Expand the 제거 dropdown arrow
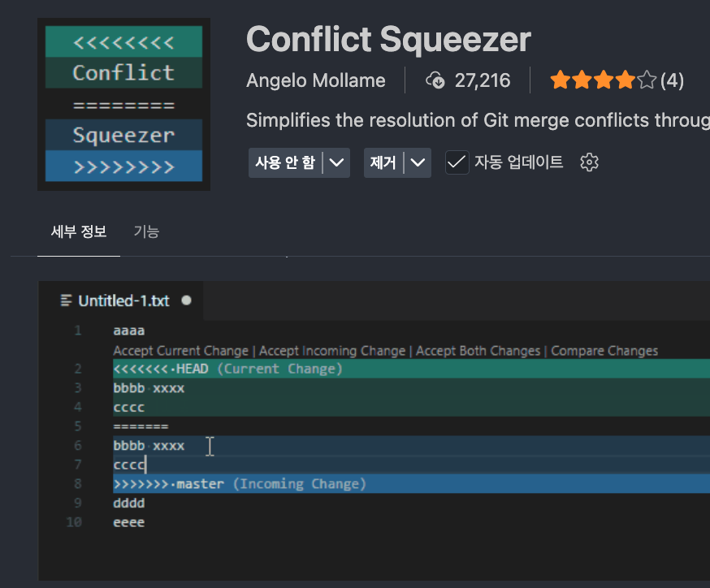 tap(418, 162)
